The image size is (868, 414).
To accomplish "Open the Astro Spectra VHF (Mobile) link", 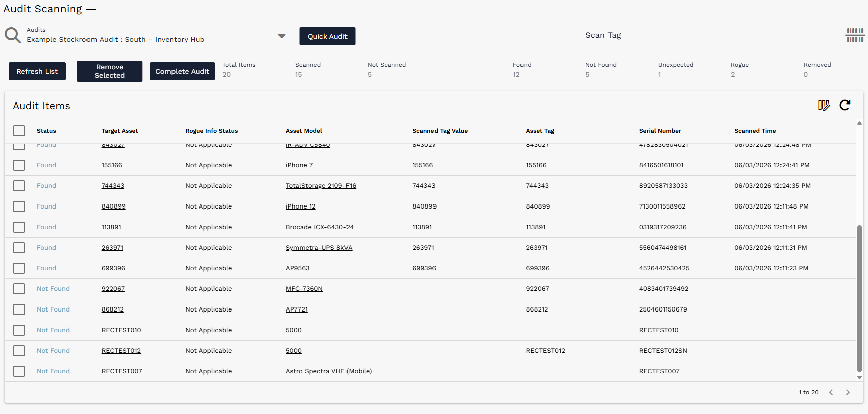I will click(329, 371).
